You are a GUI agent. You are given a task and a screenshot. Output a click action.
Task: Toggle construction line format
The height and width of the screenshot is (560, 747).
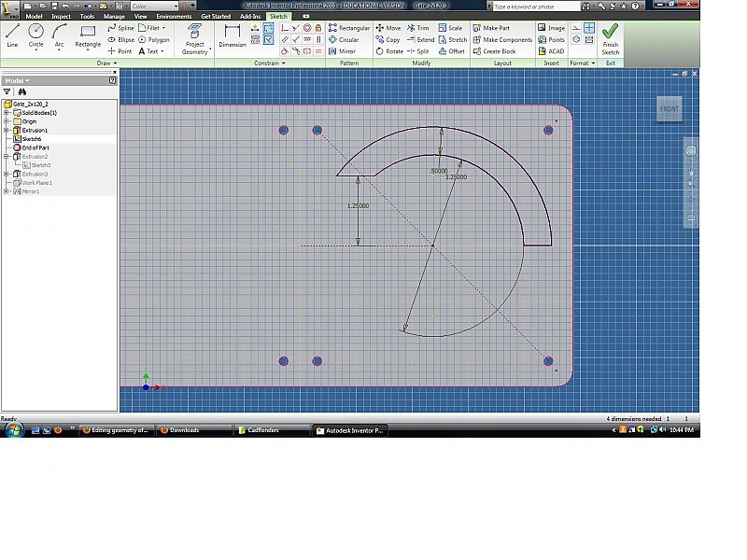tap(576, 28)
